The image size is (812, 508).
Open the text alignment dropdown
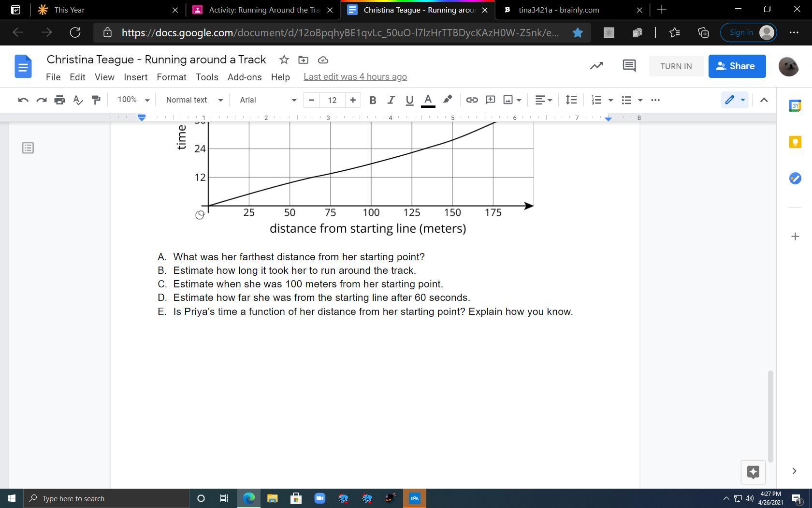[x=544, y=100]
